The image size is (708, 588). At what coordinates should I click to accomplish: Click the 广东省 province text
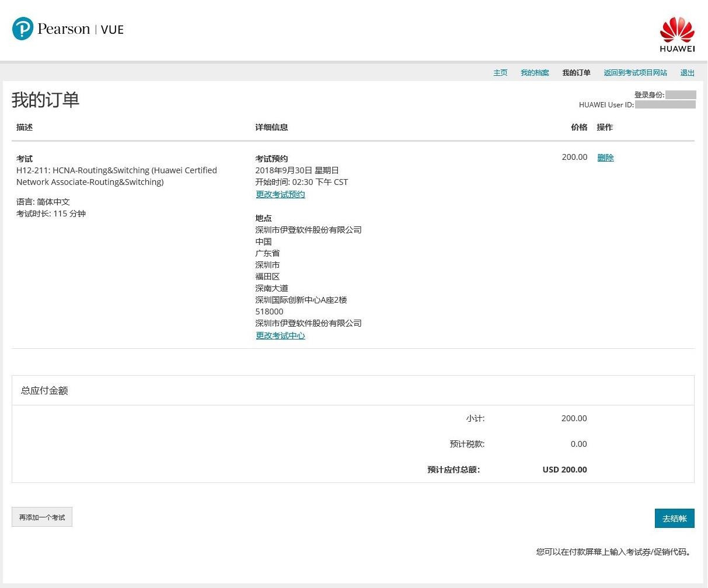pyautogui.click(x=267, y=253)
